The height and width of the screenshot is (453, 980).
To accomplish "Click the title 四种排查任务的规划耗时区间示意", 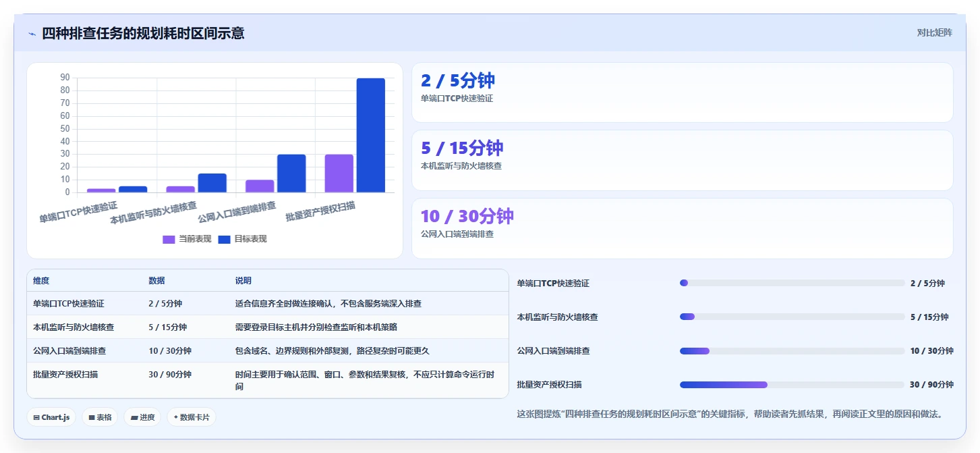I will click(143, 33).
